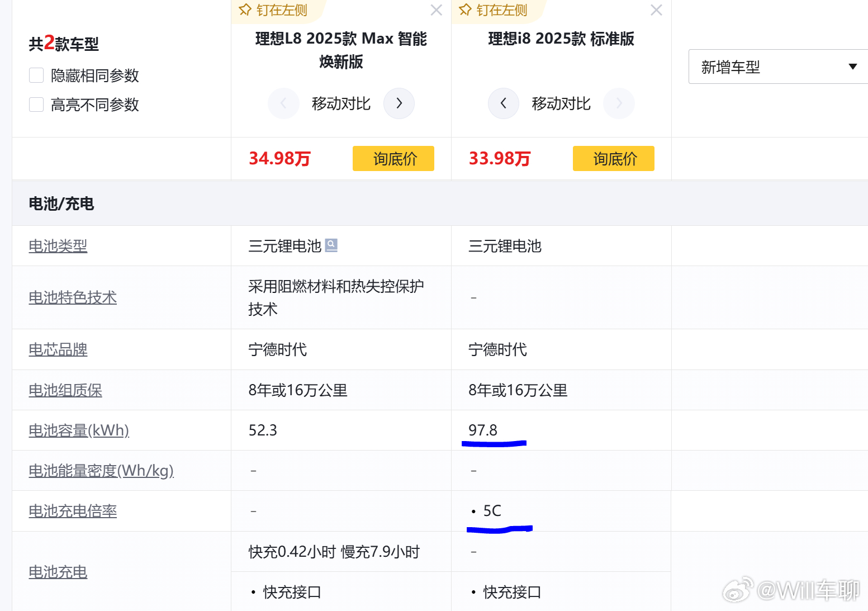
Task: Enable 高亮不同参数 checkbox
Action: click(36, 105)
